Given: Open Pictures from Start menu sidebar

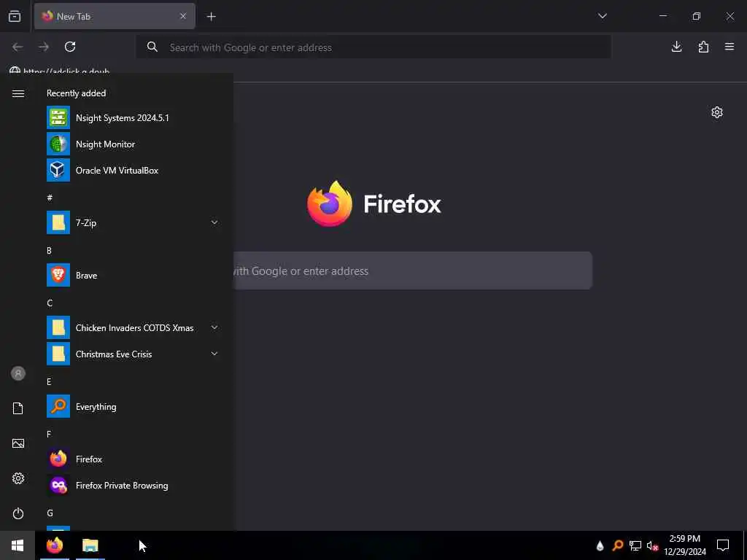Looking at the screenshot, I should [x=18, y=443].
